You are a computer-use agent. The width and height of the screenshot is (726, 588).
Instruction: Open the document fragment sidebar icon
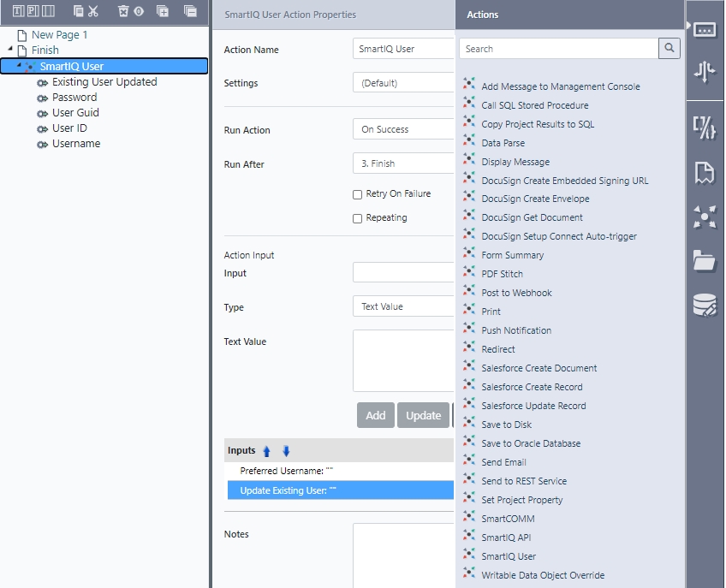[x=705, y=173]
